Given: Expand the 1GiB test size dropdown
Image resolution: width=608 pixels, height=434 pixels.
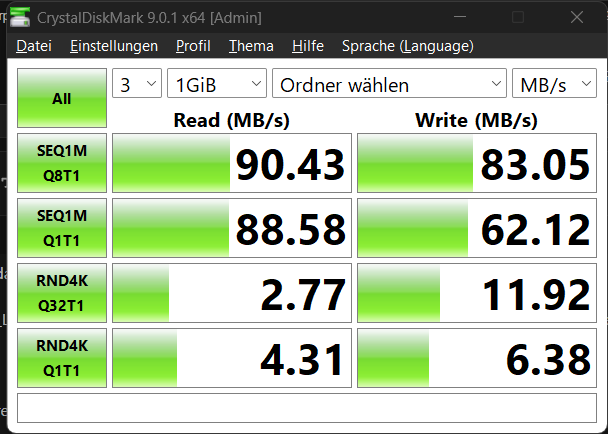Looking at the screenshot, I should click(217, 83).
